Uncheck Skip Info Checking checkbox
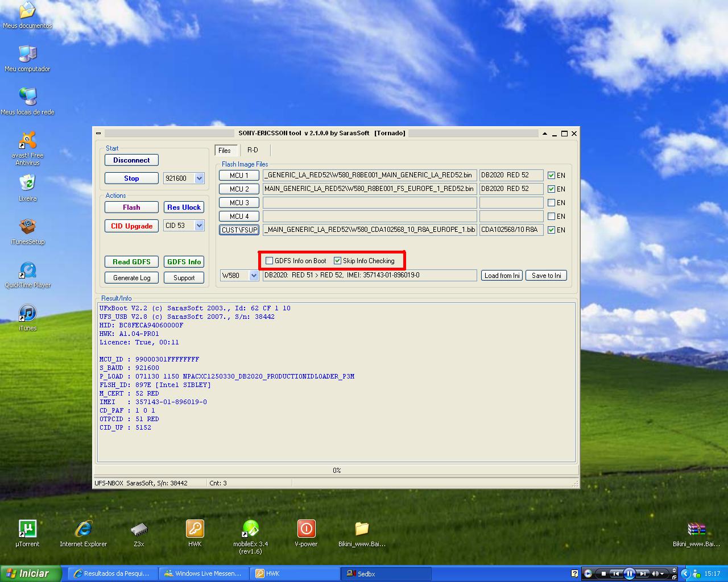The image size is (728, 582). 337,261
